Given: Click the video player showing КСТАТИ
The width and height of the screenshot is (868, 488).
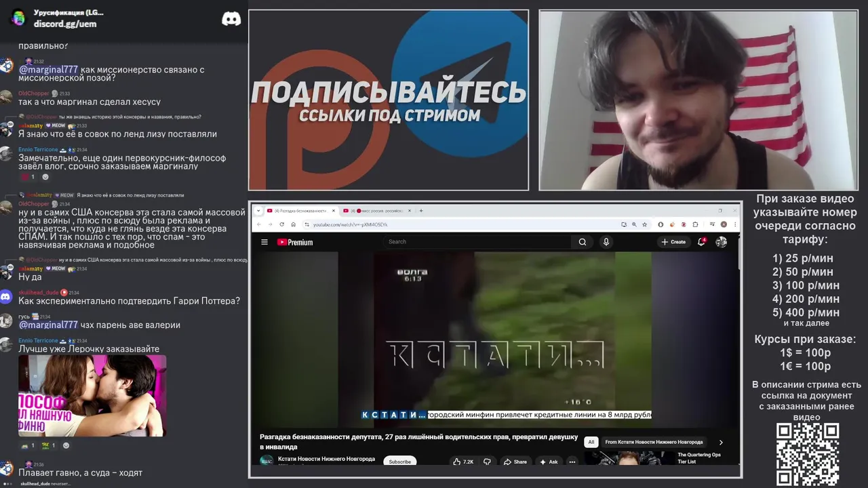Looking at the screenshot, I should [495, 339].
